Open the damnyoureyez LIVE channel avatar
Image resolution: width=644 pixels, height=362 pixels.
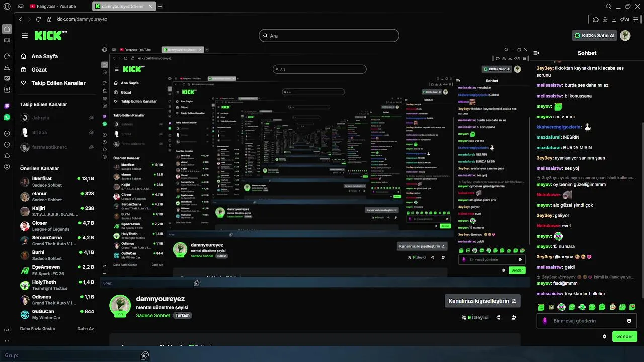tap(120, 306)
